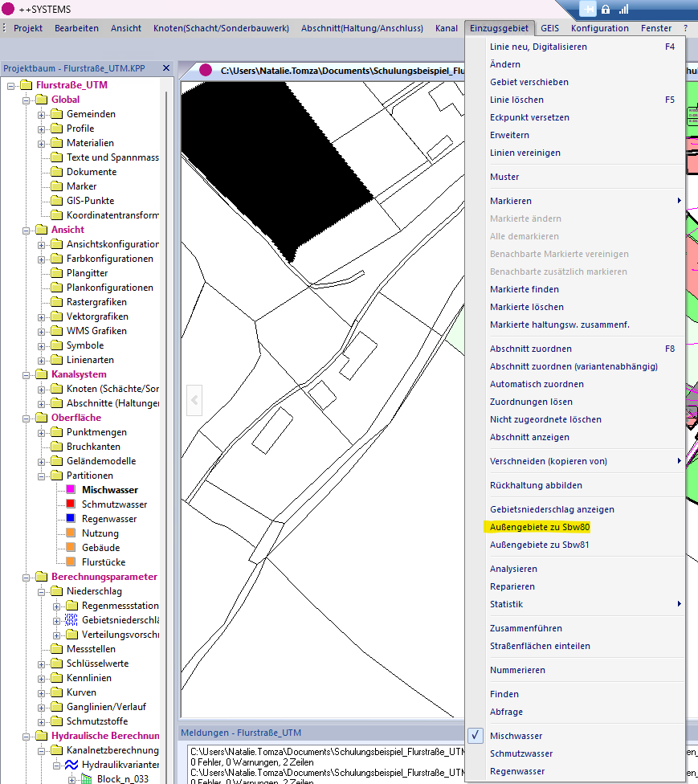
Task: Click the Profile folder icon
Action: click(x=56, y=129)
